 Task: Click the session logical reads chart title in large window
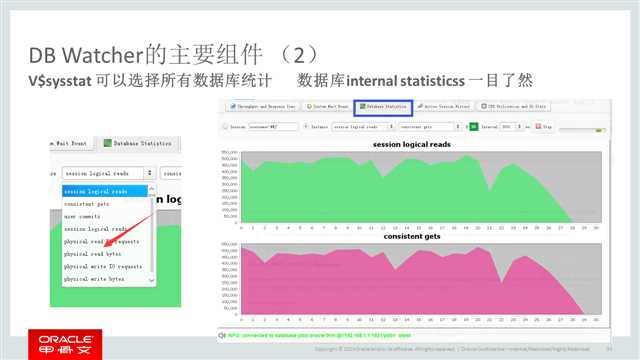pyautogui.click(x=412, y=144)
